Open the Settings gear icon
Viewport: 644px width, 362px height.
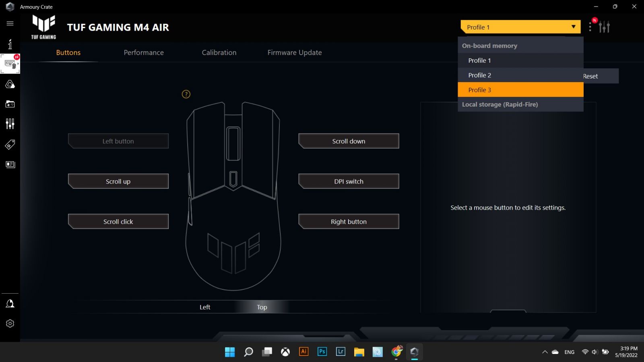(10, 323)
